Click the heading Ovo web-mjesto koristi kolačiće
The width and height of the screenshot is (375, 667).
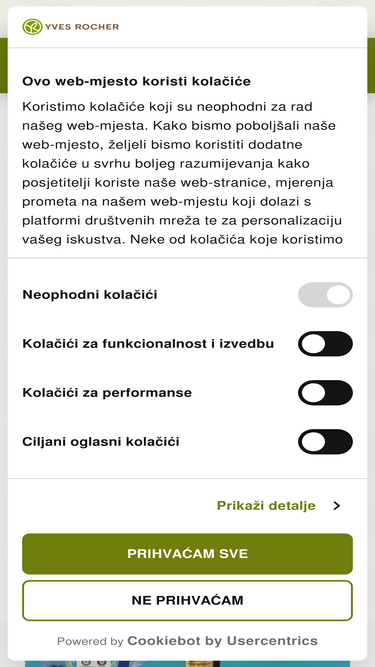click(x=136, y=81)
